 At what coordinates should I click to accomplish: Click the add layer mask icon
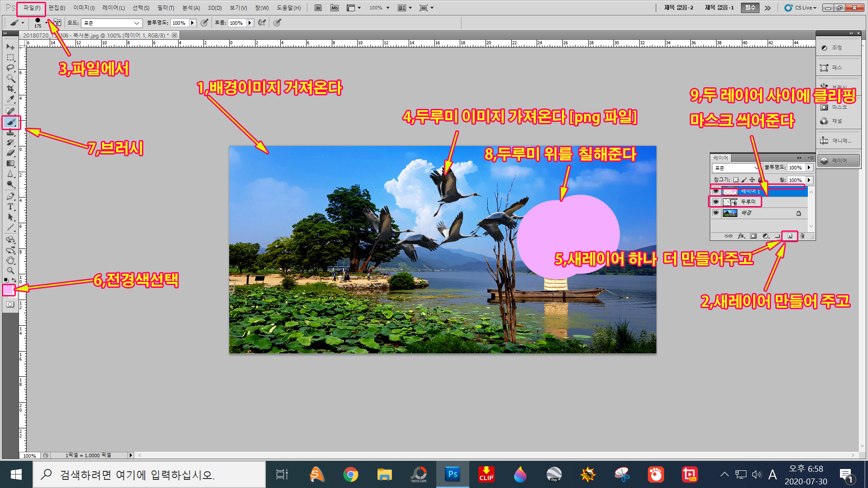click(x=753, y=236)
